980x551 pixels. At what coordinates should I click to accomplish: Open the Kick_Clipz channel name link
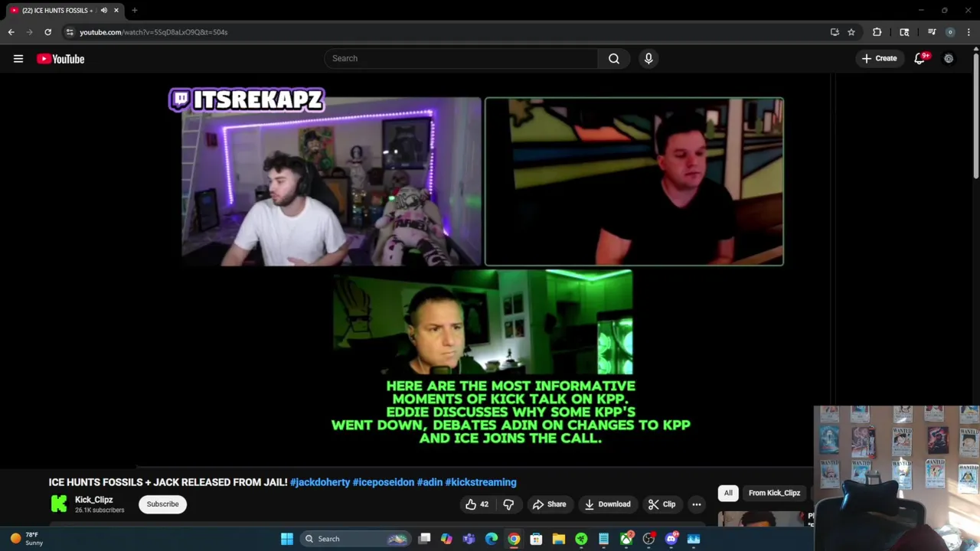[x=93, y=500]
